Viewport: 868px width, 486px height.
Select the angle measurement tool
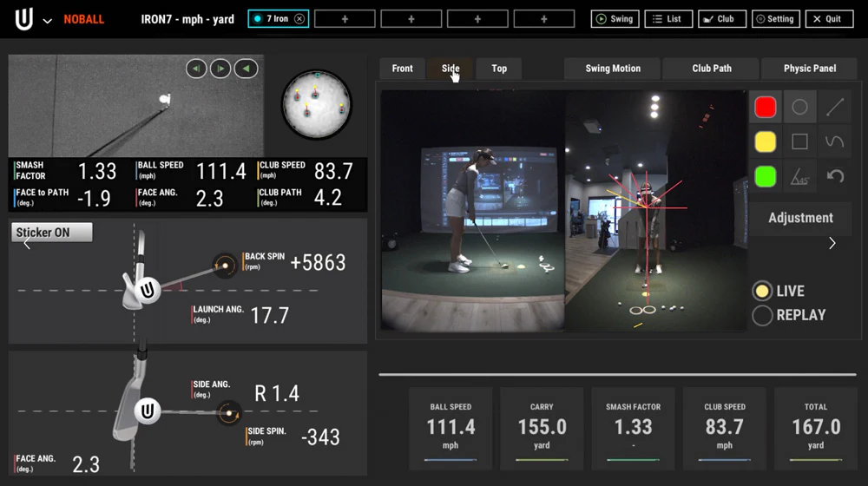799,176
